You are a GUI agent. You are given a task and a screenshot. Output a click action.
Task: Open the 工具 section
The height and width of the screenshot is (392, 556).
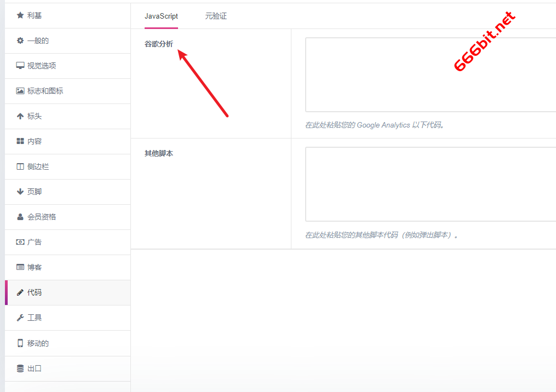pyautogui.click(x=68, y=318)
